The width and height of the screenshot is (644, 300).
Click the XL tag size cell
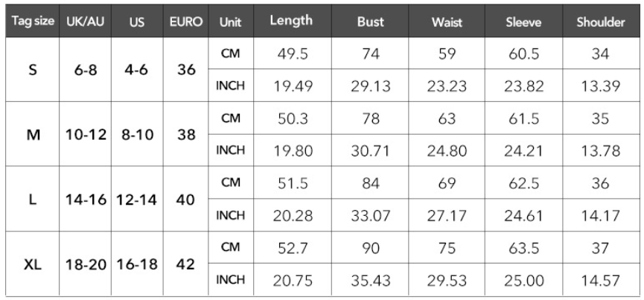pyautogui.click(x=33, y=264)
